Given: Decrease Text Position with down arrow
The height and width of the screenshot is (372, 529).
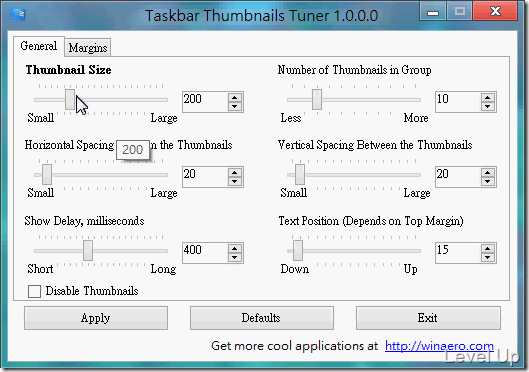Looking at the screenshot, I should tap(488, 257).
